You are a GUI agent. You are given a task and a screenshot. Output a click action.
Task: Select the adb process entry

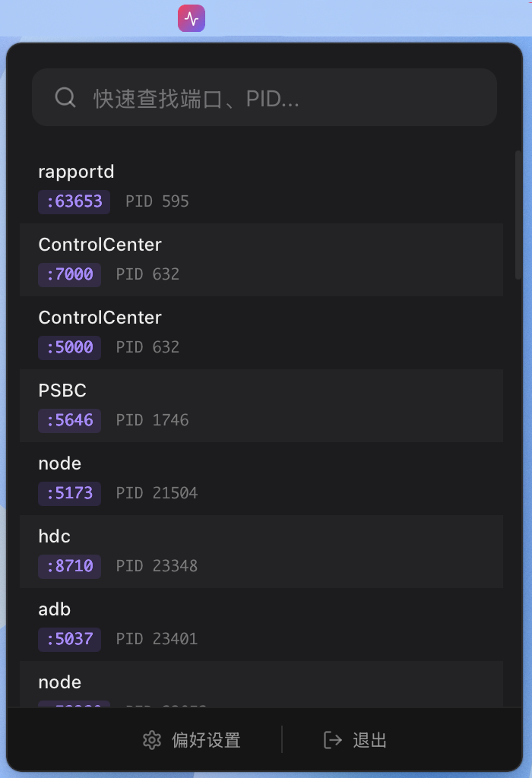coord(262,622)
